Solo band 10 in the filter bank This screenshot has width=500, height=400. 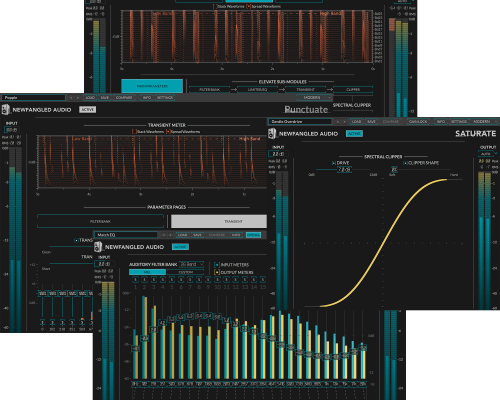pyautogui.click(x=217, y=280)
